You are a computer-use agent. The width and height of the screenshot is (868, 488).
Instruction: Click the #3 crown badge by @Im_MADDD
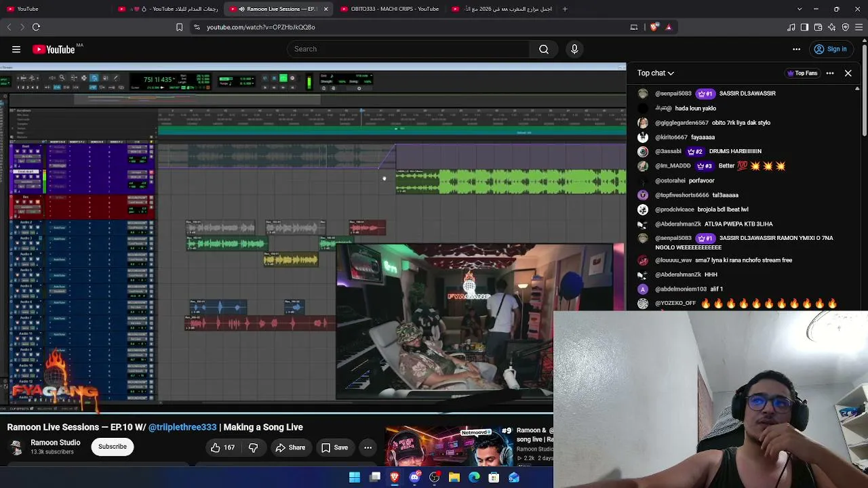click(x=704, y=165)
